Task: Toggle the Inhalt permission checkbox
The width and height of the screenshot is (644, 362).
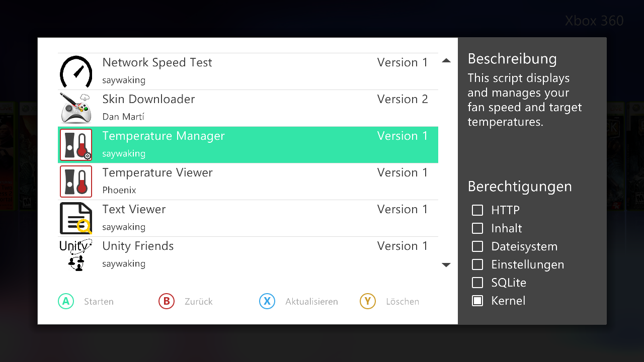Action: click(x=477, y=228)
